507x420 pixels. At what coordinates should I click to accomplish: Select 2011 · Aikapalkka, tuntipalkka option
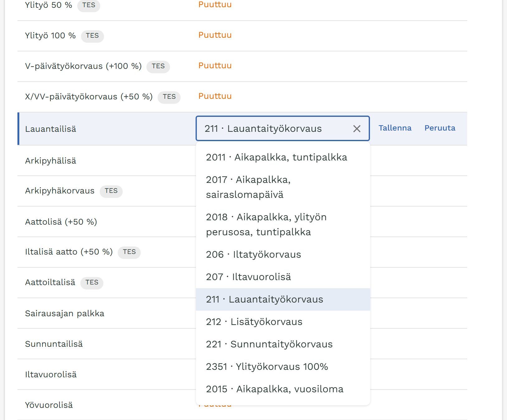point(283,157)
